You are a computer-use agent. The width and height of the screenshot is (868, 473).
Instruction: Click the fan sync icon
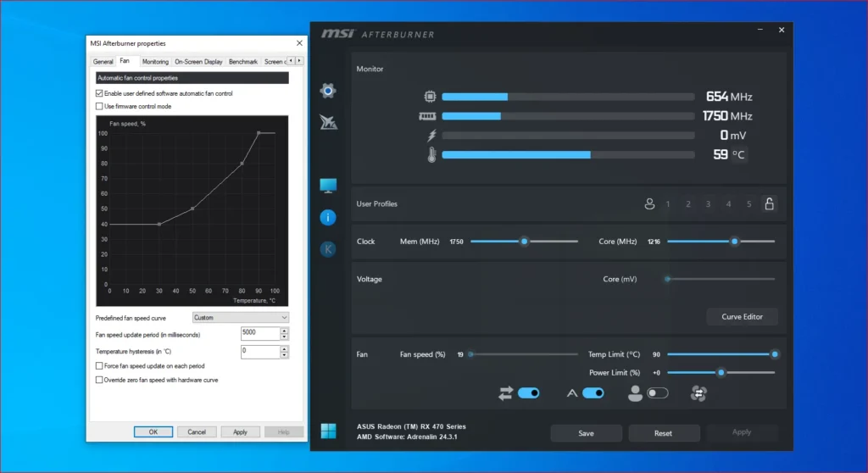click(x=698, y=393)
